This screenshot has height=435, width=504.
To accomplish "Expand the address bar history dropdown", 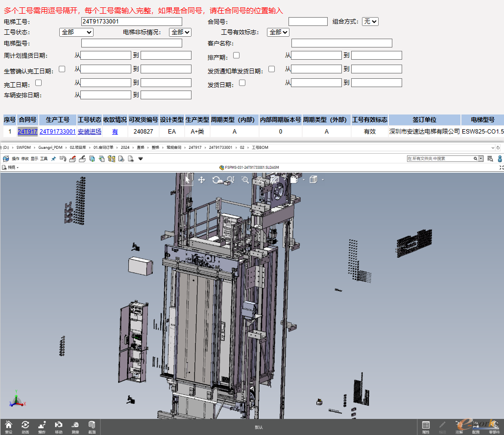I will click(x=493, y=148).
